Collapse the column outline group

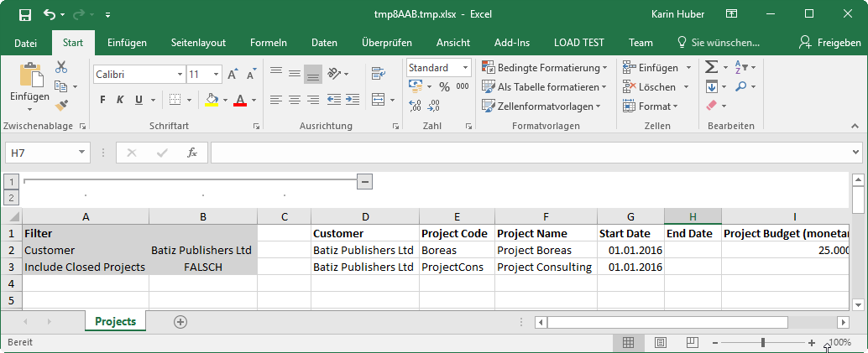tap(364, 181)
